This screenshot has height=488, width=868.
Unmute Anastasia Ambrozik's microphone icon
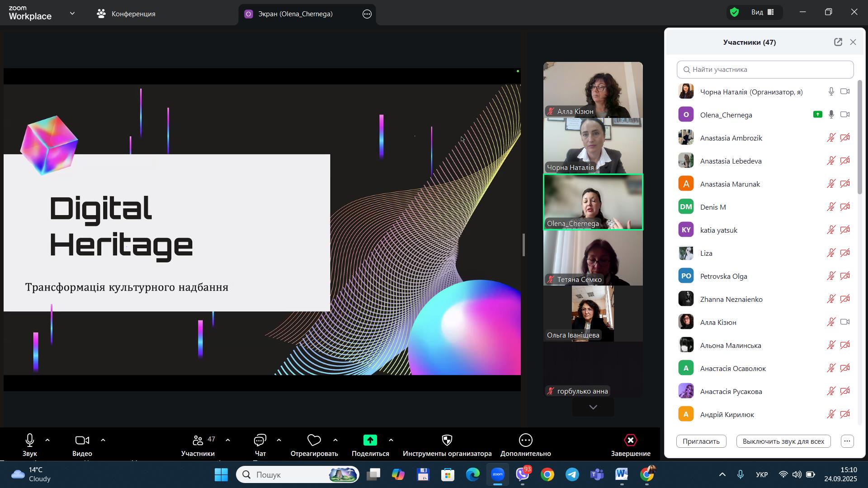pos(831,138)
